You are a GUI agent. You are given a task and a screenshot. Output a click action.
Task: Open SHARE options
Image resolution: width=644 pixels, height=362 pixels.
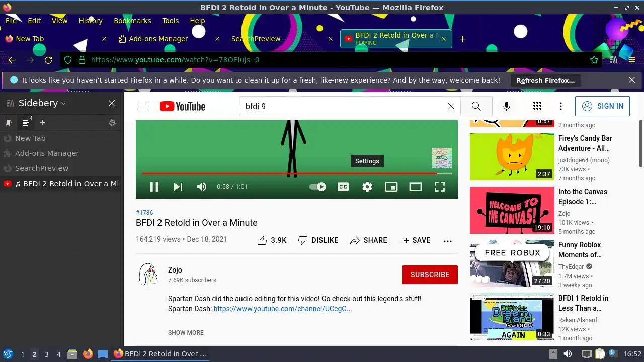[368, 240]
